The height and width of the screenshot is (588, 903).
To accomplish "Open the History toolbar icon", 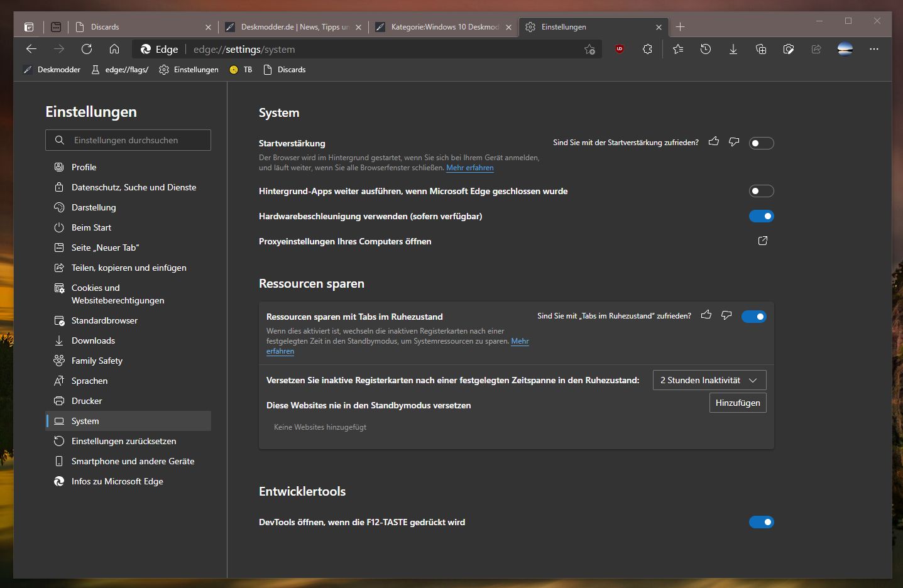I will click(706, 49).
